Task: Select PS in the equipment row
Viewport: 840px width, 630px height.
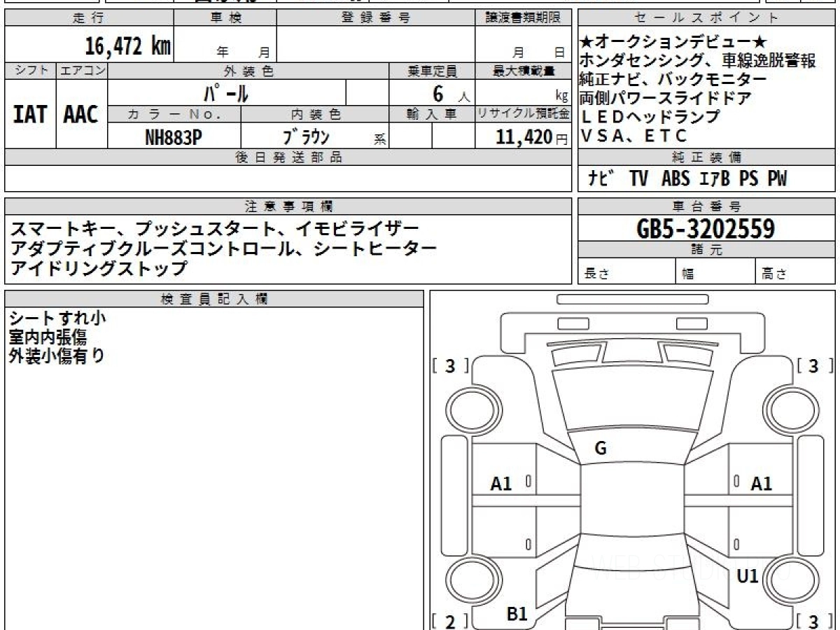Action: pos(748,179)
